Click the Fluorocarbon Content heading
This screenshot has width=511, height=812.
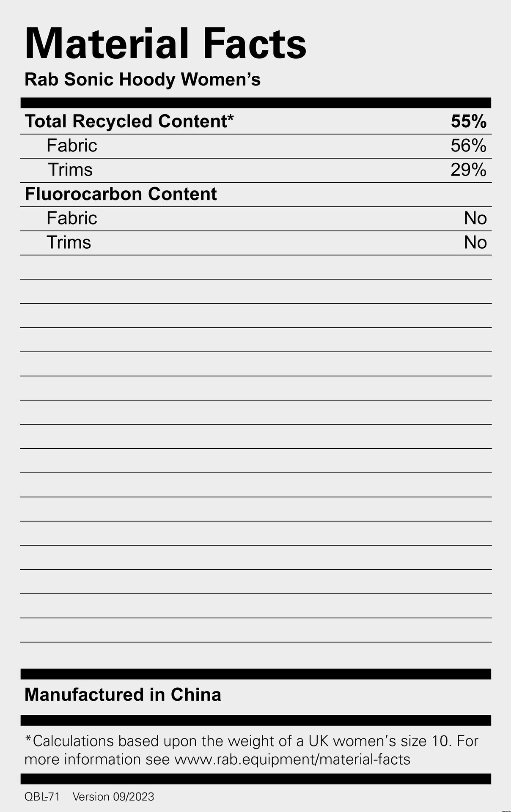pyautogui.click(x=121, y=194)
